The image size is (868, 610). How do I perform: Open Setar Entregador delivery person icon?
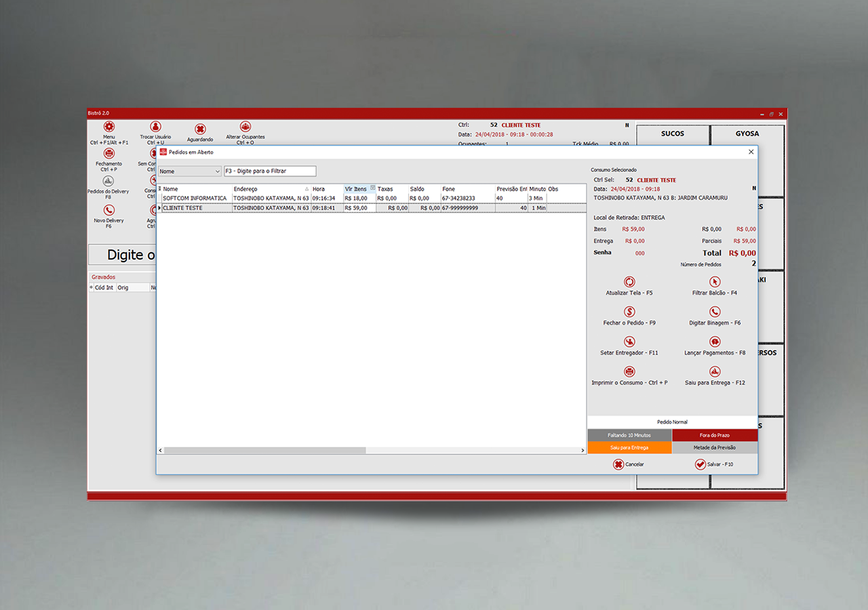(629, 342)
